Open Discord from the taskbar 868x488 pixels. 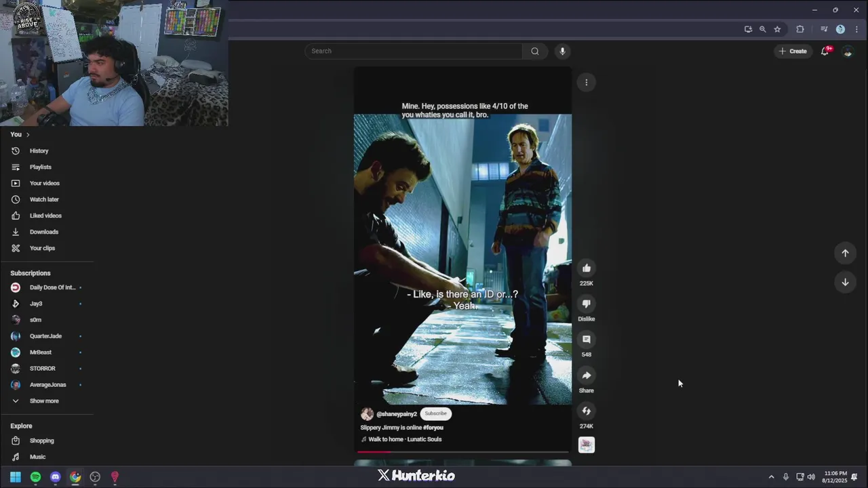pos(56,477)
